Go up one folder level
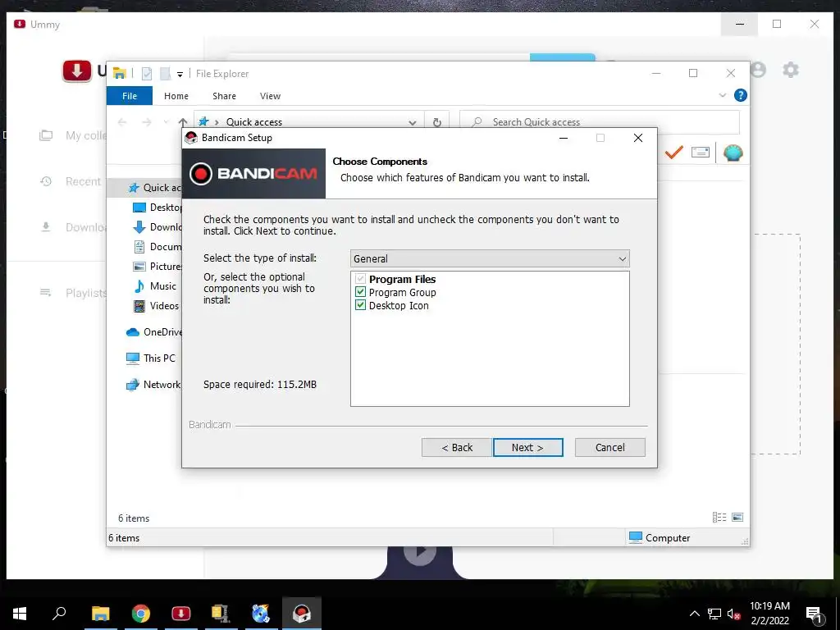 183,122
